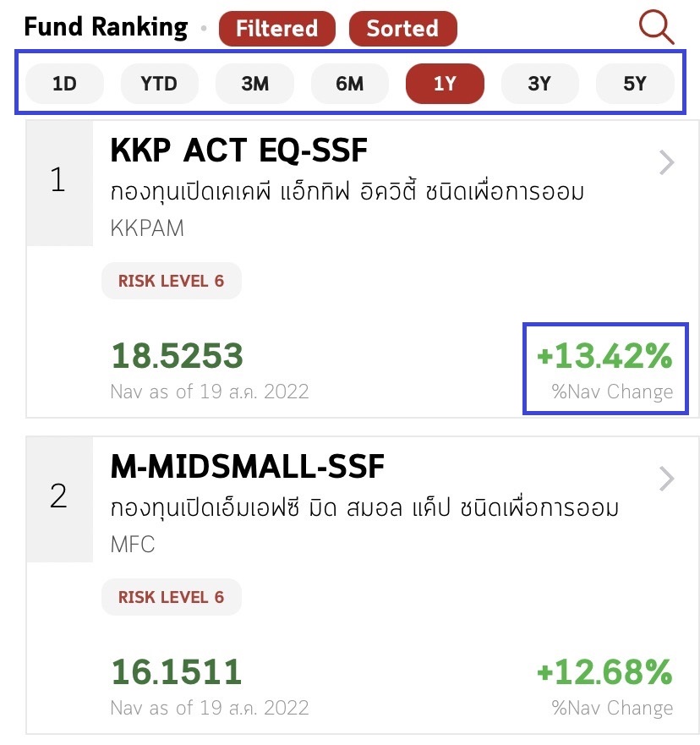Click the 18.5253 NAV price
This screenshot has height=745, width=700.
tap(177, 357)
